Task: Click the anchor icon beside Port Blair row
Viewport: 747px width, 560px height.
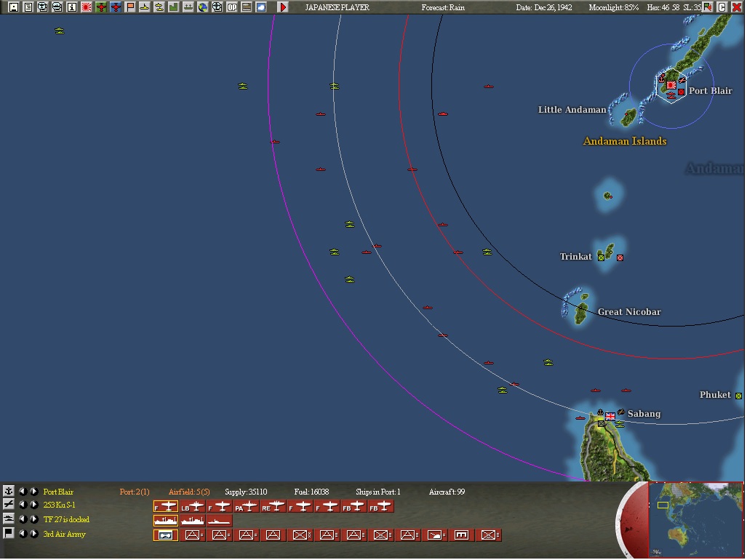Action: (8, 491)
